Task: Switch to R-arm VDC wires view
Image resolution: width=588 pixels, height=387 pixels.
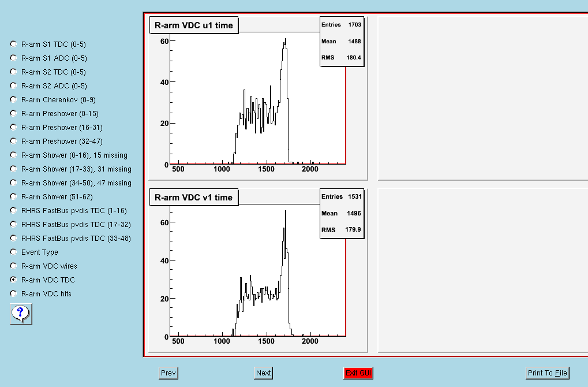Action: point(13,266)
